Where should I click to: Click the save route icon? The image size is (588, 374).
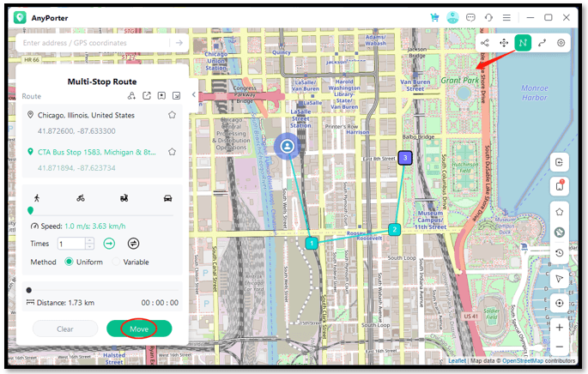(161, 96)
